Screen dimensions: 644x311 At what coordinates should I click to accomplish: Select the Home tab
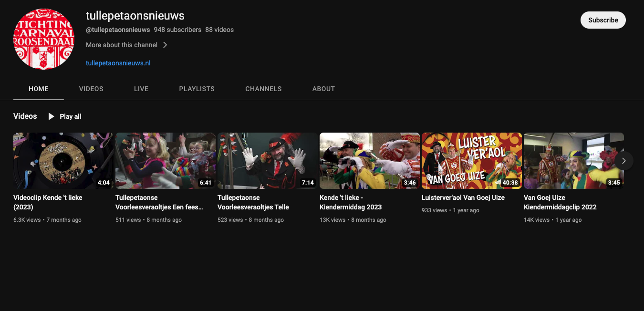coord(38,89)
